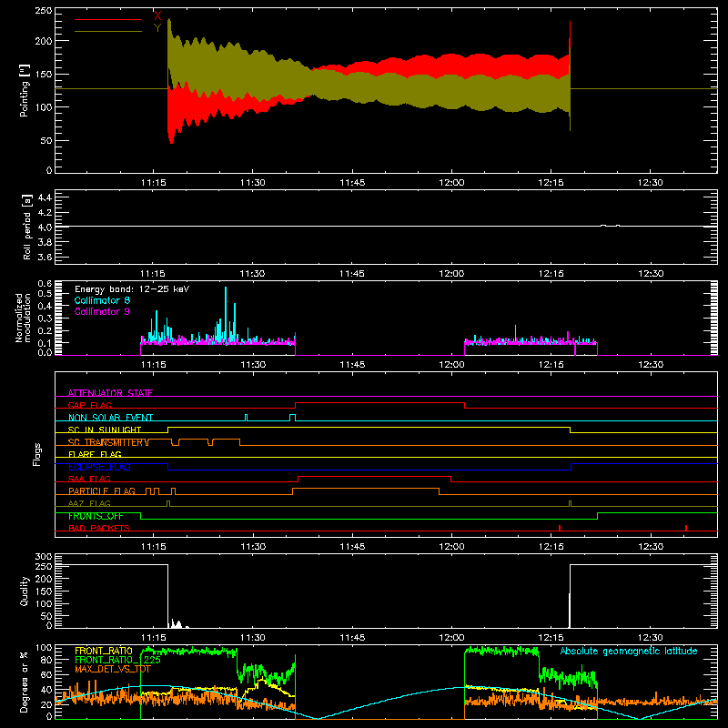Click the green FRONT_RATIO_1225 legend text
Viewport: 728px width, 728px height.
[x=118, y=660]
